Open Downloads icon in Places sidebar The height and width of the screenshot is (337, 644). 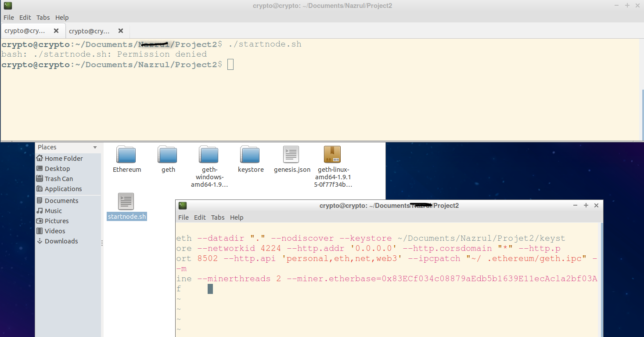(40, 241)
